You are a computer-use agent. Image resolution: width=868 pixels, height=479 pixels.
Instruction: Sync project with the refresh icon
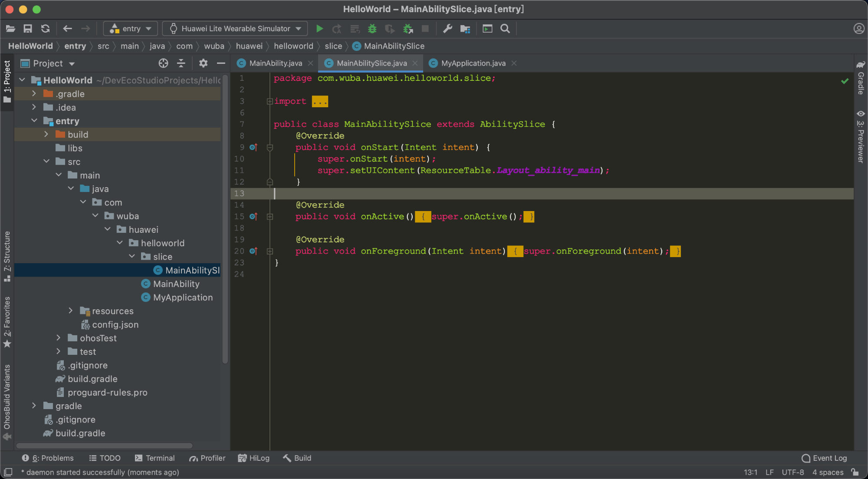[45, 29]
